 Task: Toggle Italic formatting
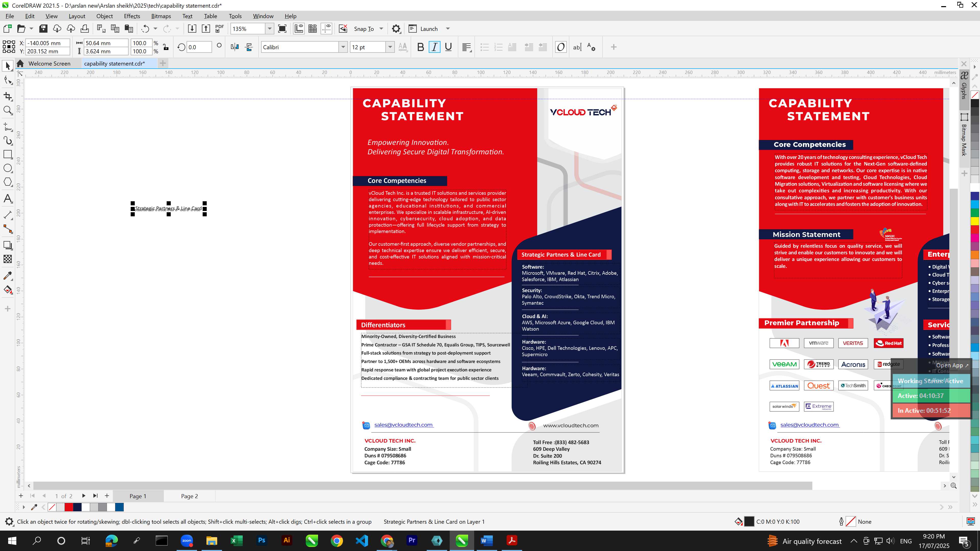434,47
